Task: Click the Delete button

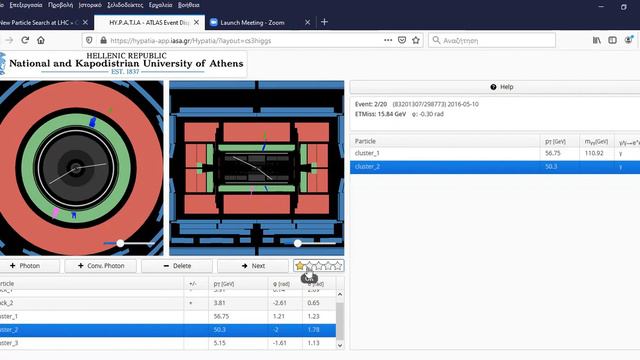Action: pos(177,266)
